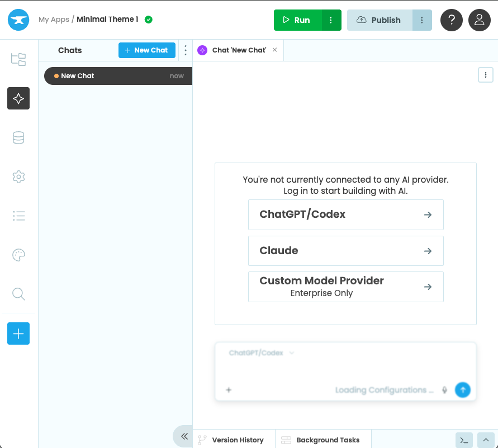498x448 pixels.
Task: Open the help question mark icon
Action: pyautogui.click(x=451, y=20)
